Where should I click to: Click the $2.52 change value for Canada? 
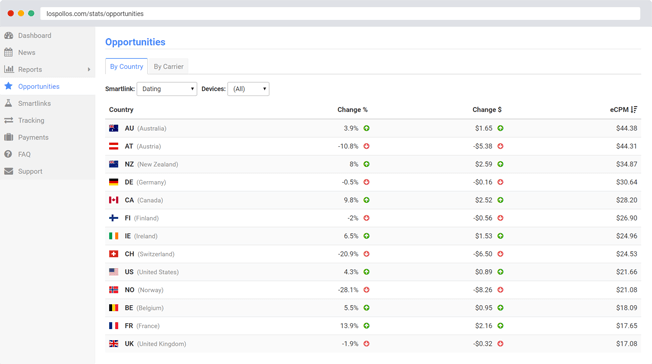click(x=484, y=200)
